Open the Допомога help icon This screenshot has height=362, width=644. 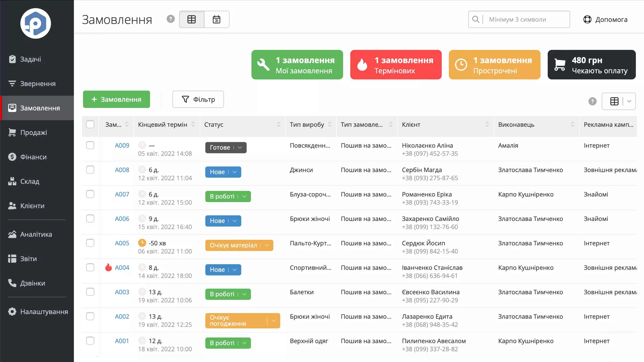(x=587, y=19)
